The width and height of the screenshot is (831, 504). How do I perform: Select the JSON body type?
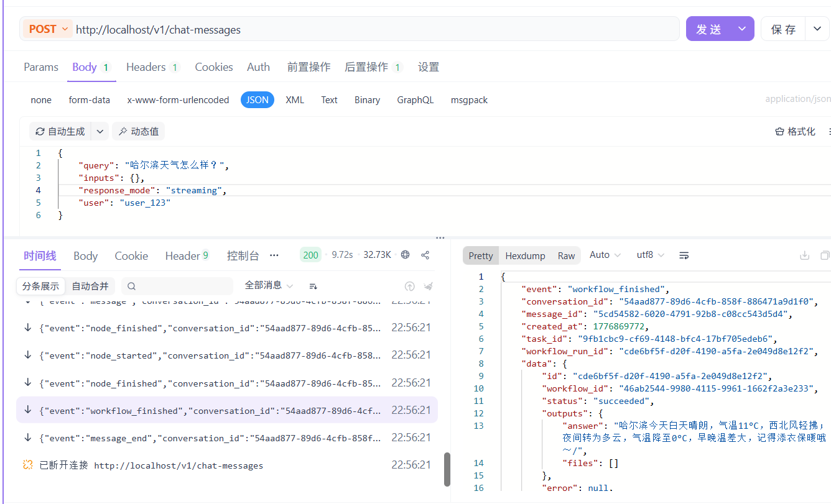258,100
